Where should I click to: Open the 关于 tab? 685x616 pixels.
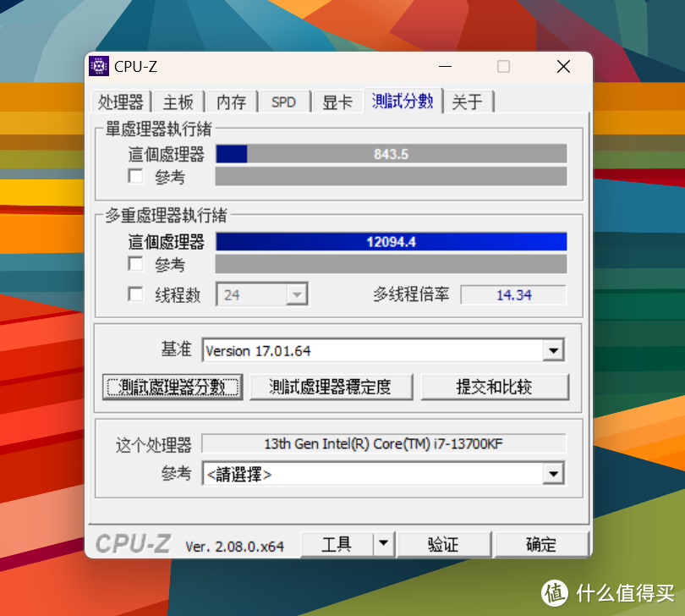coord(468,102)
